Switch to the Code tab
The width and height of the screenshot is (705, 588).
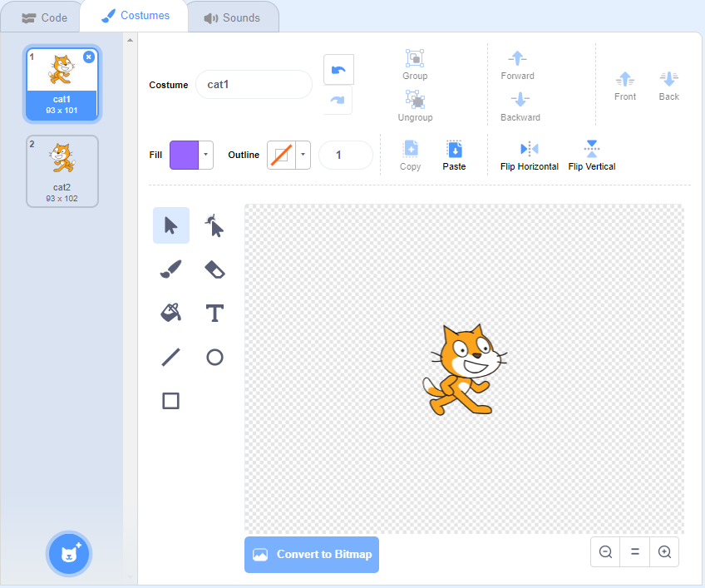(x=45, y=17)
